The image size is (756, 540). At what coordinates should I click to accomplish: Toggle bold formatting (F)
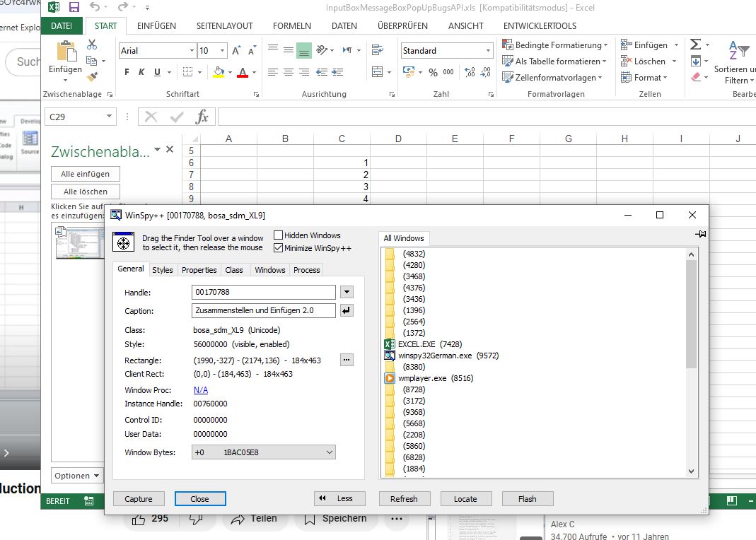tap(127, 72)
